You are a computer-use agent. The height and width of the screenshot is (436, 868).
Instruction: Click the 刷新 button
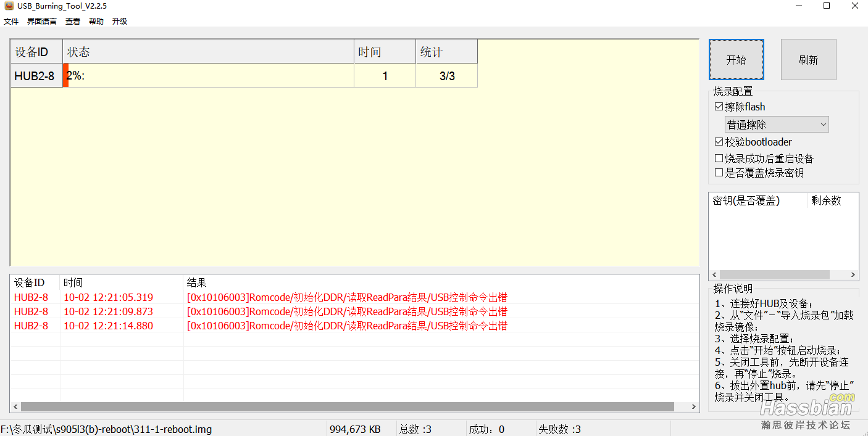click(808, 60)
